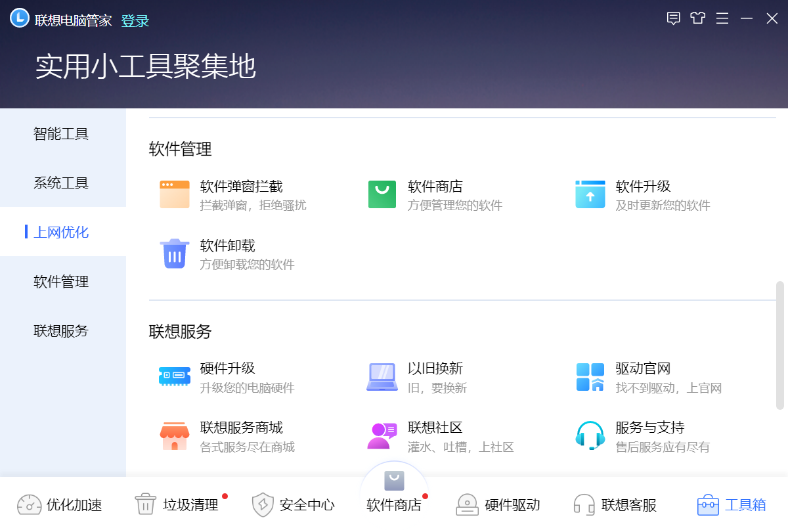The height and width of the screenshot is (532, 788).
Task: Open 以旧换新 service title
Action: click(435, 368)
